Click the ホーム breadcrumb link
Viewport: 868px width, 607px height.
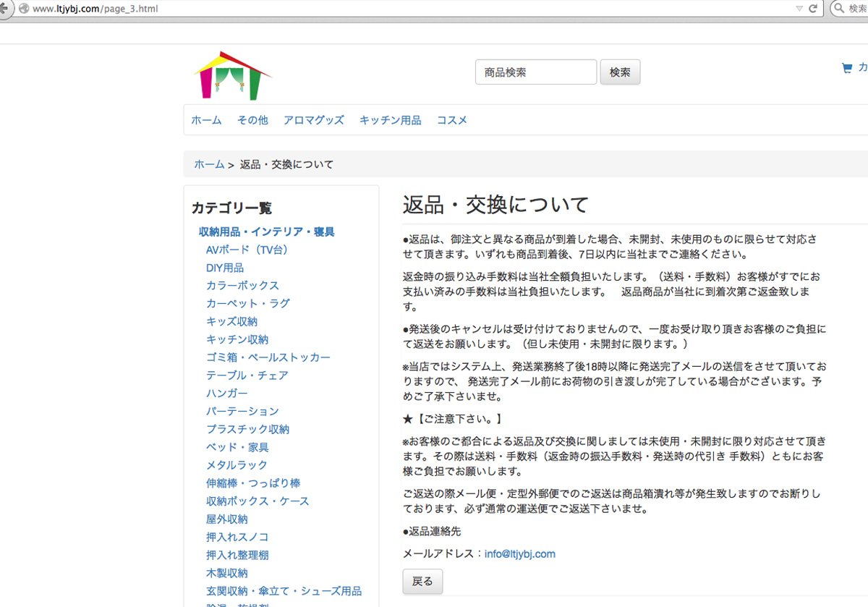point(209,164)
